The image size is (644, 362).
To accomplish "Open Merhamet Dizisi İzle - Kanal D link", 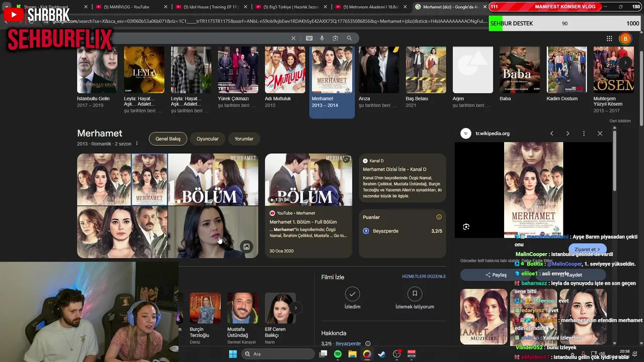I will coord(394,169).
